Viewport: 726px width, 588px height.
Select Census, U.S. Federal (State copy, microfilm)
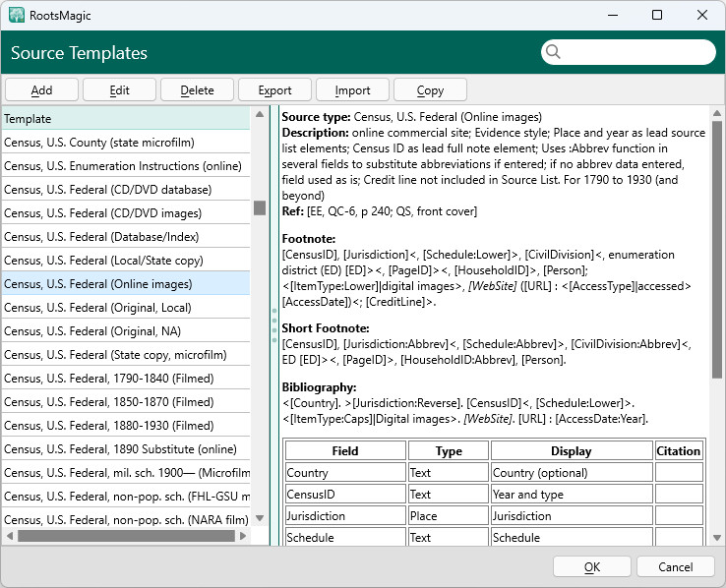coord(126,354)
